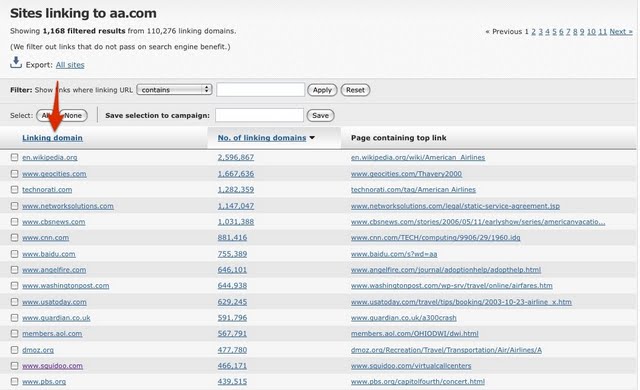Image resolution: width=640 pixels, height=390 pixels.
Task: Open the guardian.co.uk/a300crash page link
Action: pos(404,318)
